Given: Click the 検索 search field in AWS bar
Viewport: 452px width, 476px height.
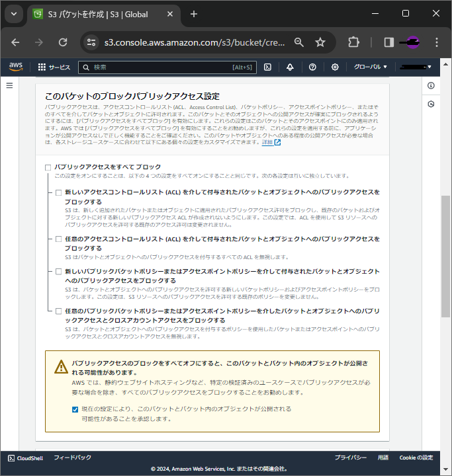Looking at the screenshot, I should coord(167,67).
